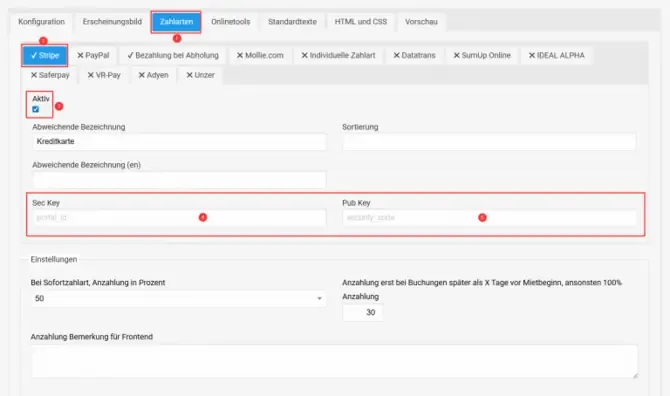Switch to the Vorschau tab
Screen dimensions: 670x396
tap(421, 22)
